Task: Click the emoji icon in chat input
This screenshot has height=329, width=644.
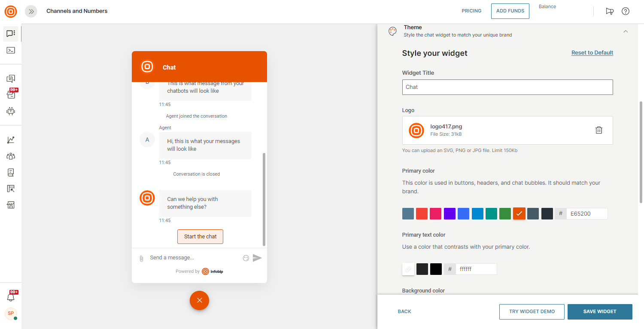Action: 246,258
